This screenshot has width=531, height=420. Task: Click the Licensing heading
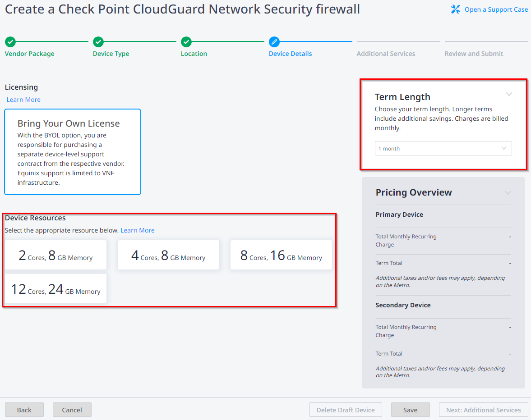click(x=21, y=87)
